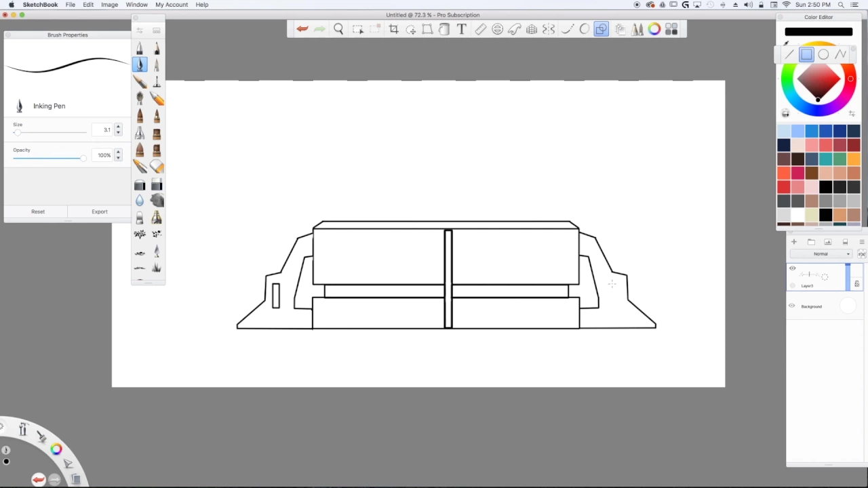Screen dimensions: 868x488
Task: Add a new layer with plus icon
Action: pyautogui.click(x=793, y=242)
